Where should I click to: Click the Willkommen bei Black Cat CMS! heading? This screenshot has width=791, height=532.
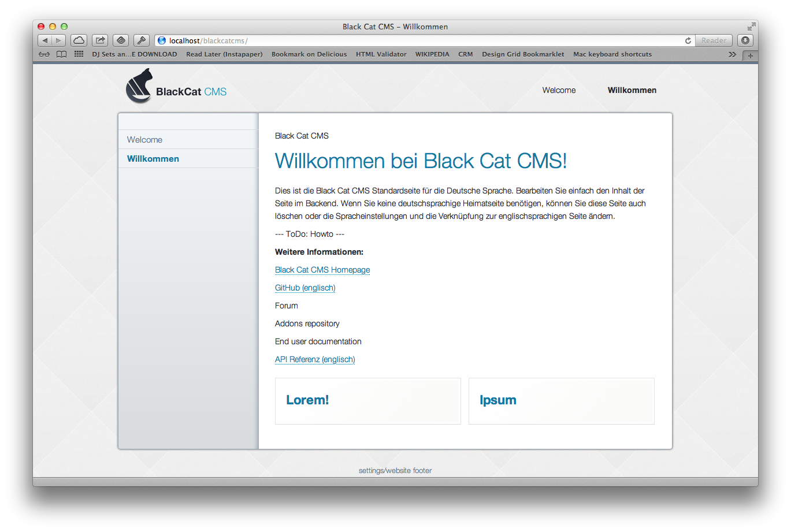point(421,161)
